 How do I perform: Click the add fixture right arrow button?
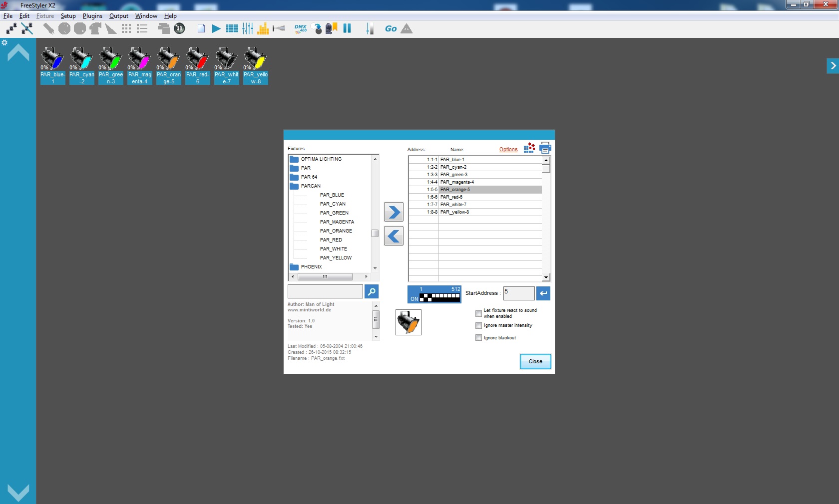(394, 212)
